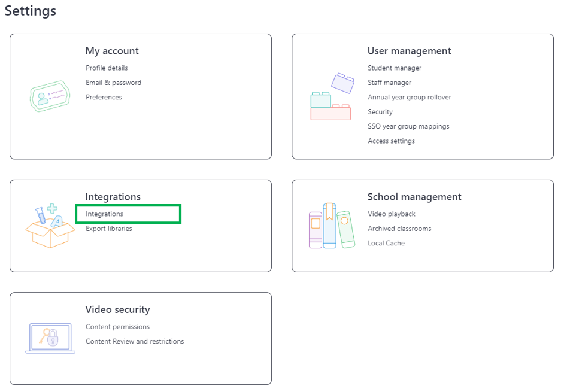
Task: Click the Integrations open box icon
Action: 50,226
